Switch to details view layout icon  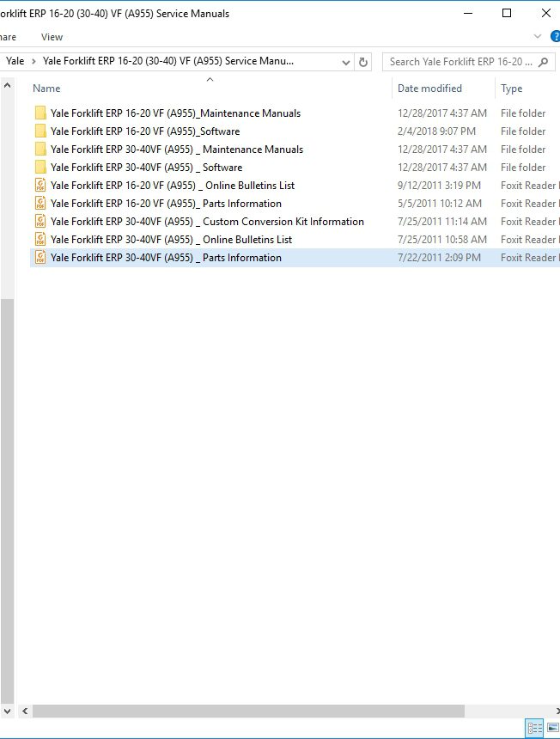click(x=534, y=728)
